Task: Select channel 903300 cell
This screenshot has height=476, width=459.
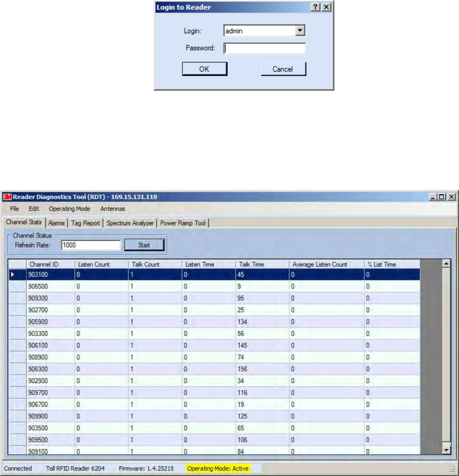Action: 50,334
